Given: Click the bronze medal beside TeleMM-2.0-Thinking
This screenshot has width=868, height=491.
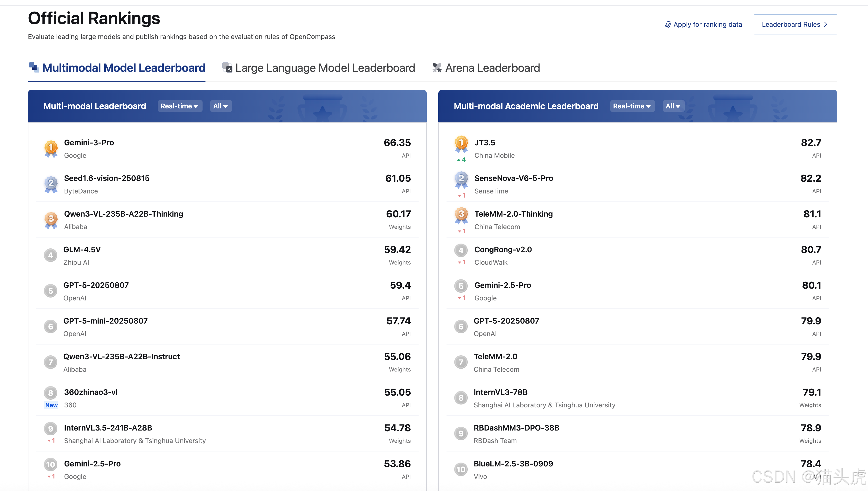Looking at the screenshot, I should pos(461,215).
